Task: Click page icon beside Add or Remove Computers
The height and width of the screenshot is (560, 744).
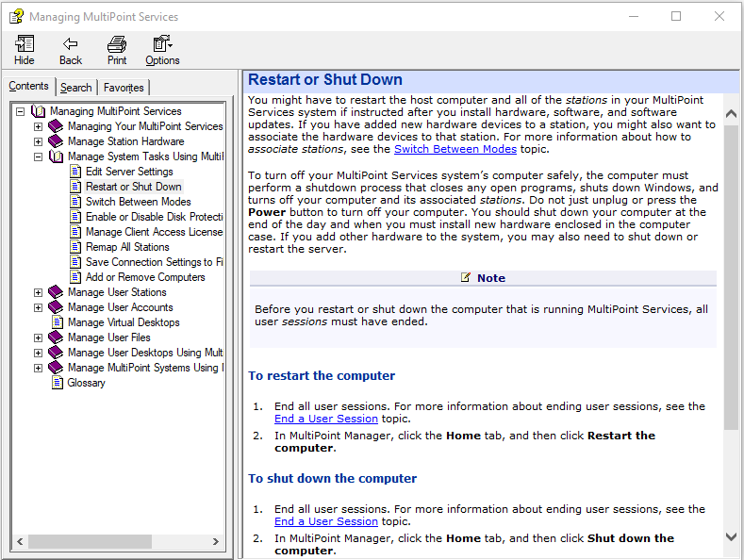Action: tap(75, 277)
